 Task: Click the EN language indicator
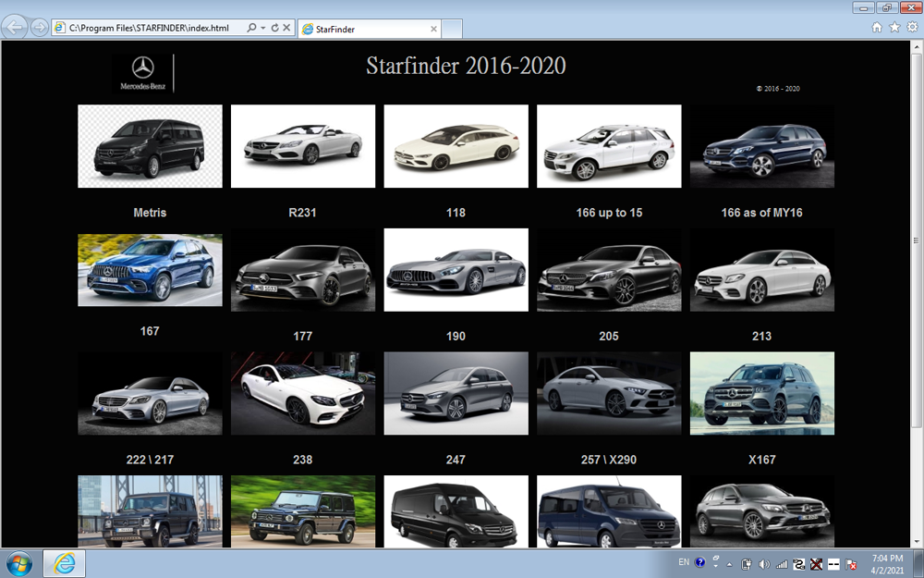point(684,562)
